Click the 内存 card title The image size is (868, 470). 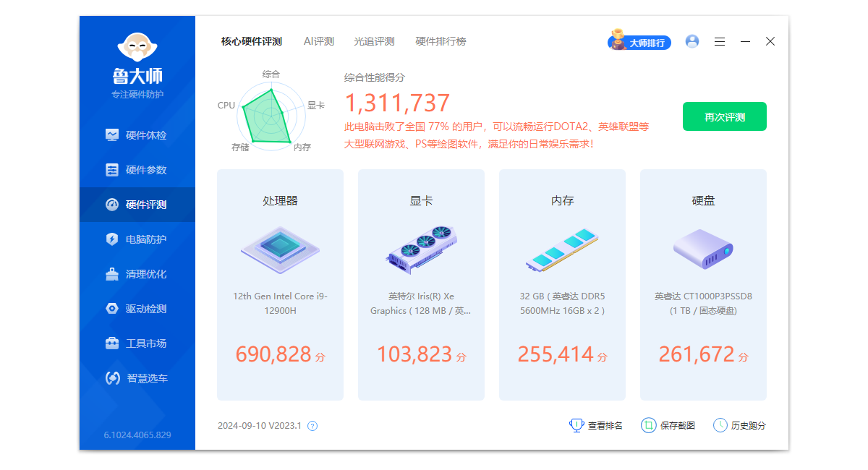pyautogui.click(x=562, y=201)
